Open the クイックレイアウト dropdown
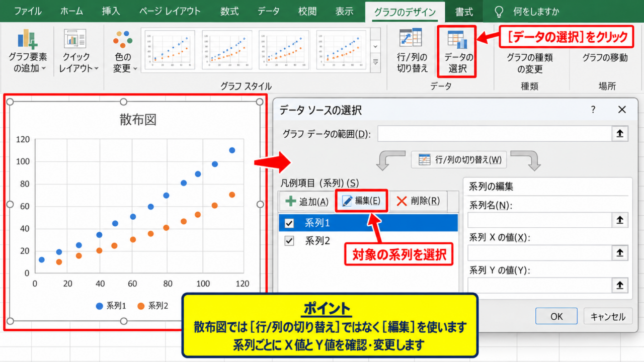 [x=78, y=51]
